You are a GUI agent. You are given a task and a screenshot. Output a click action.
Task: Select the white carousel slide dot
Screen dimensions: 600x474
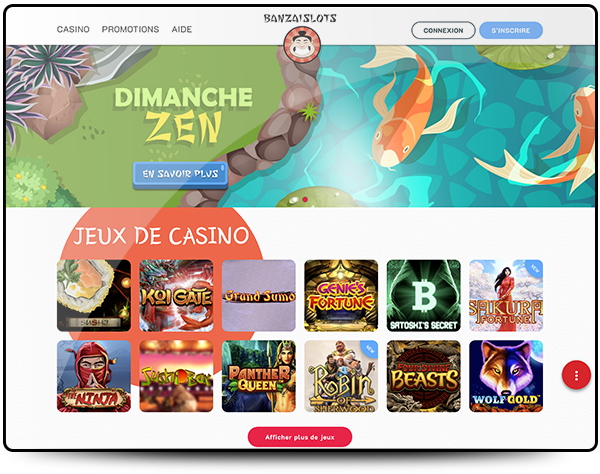point(295,199)
